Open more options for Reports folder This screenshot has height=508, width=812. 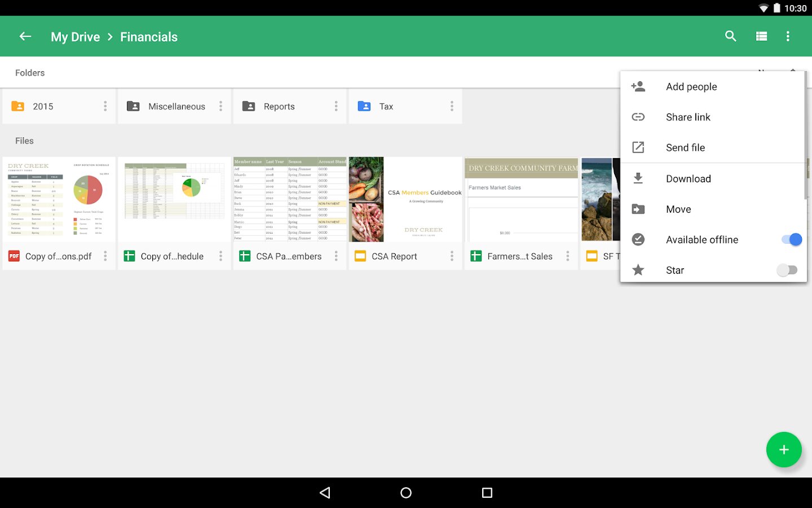(x=336, y=107)
